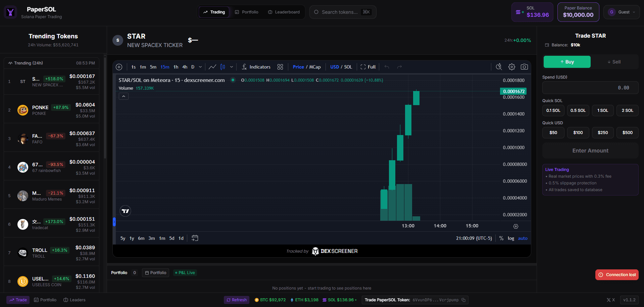Copy the PaperSOL token address
The width and height of the screenshot is (644, 307).
(463, 300)
